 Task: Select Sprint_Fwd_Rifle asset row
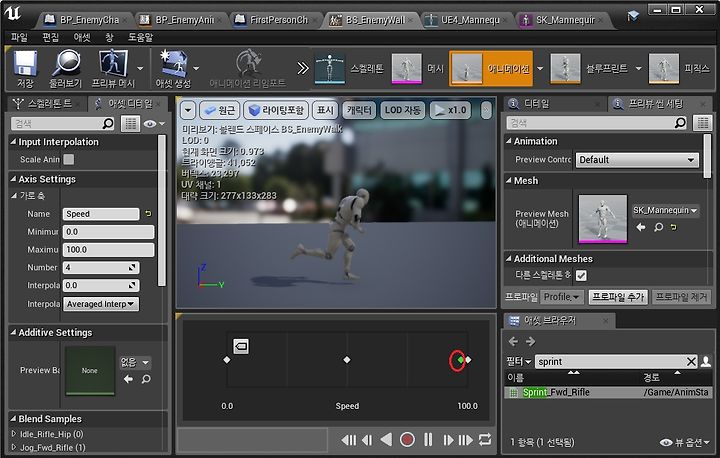607,392
